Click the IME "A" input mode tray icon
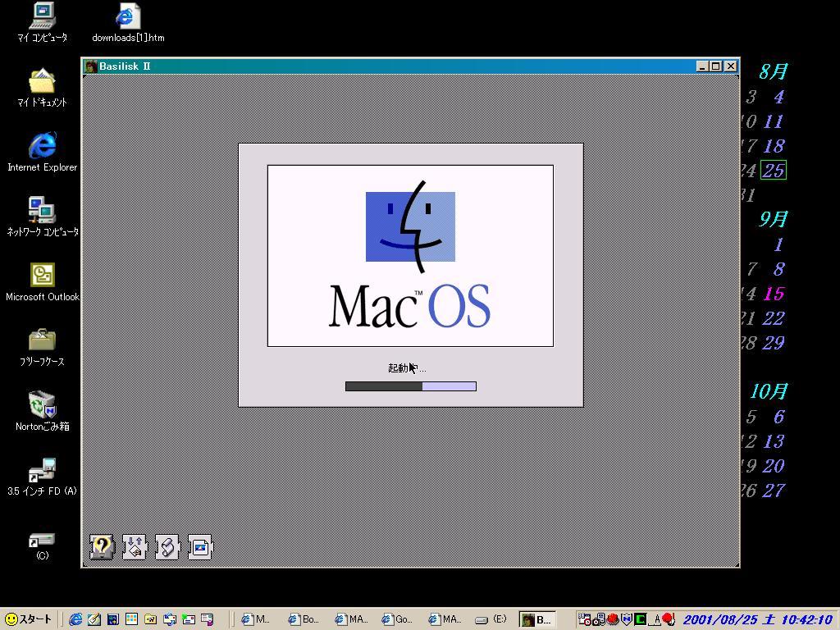Image resolution: width=840 pixels, height=630 pixels. 655,619
